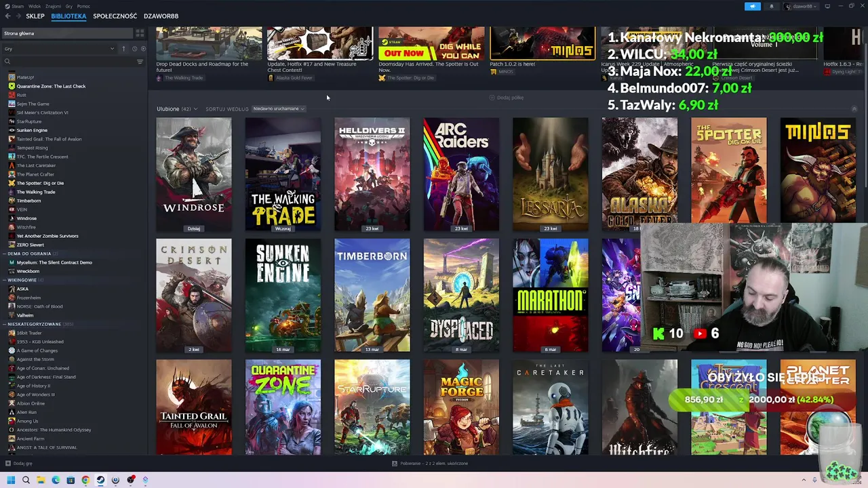Image resolution: width=868 pixels, height=488 pixels.
Task: Switch to Big Picture mode icon
Action: (827, 6)
